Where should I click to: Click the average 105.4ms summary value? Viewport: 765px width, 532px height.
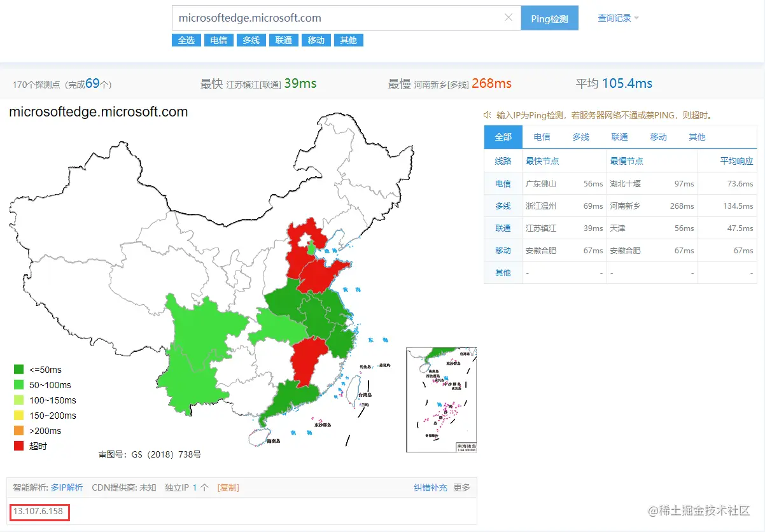(627, 83)
